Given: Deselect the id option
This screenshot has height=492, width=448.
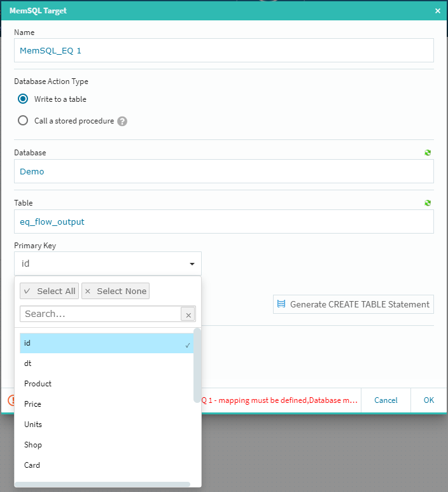Looking at the screenshot, I should (x=106, y=343).
